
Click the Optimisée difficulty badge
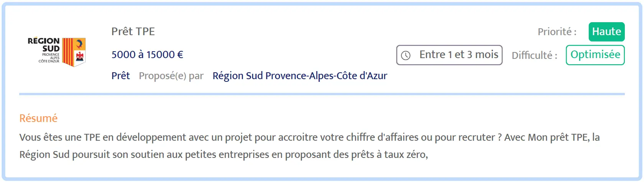[595, 55]
